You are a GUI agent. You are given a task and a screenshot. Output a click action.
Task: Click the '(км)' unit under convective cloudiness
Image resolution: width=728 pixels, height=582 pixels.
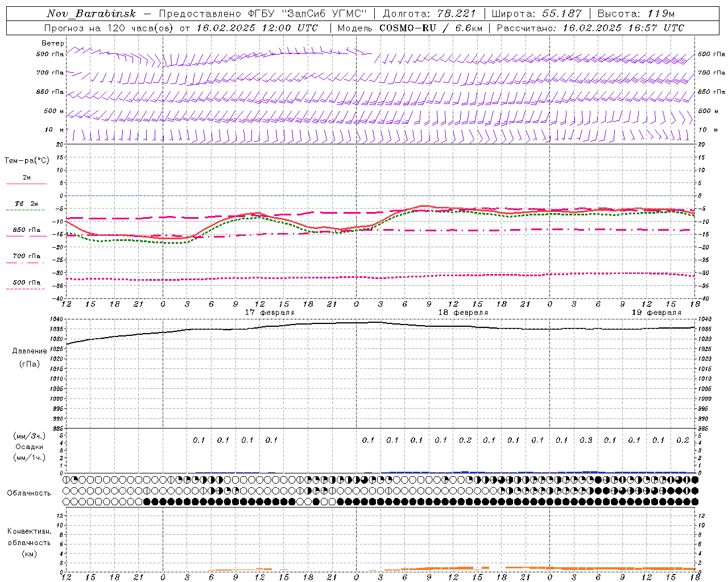(30, 554)
